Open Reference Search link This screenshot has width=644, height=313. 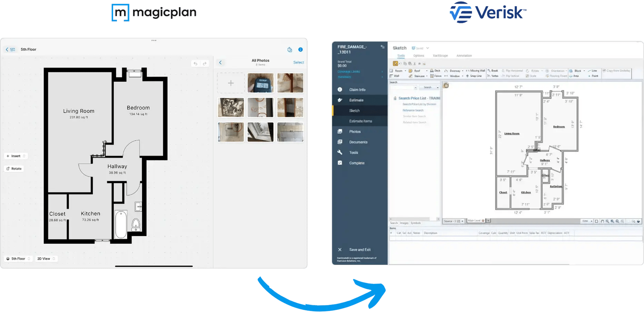413,111
